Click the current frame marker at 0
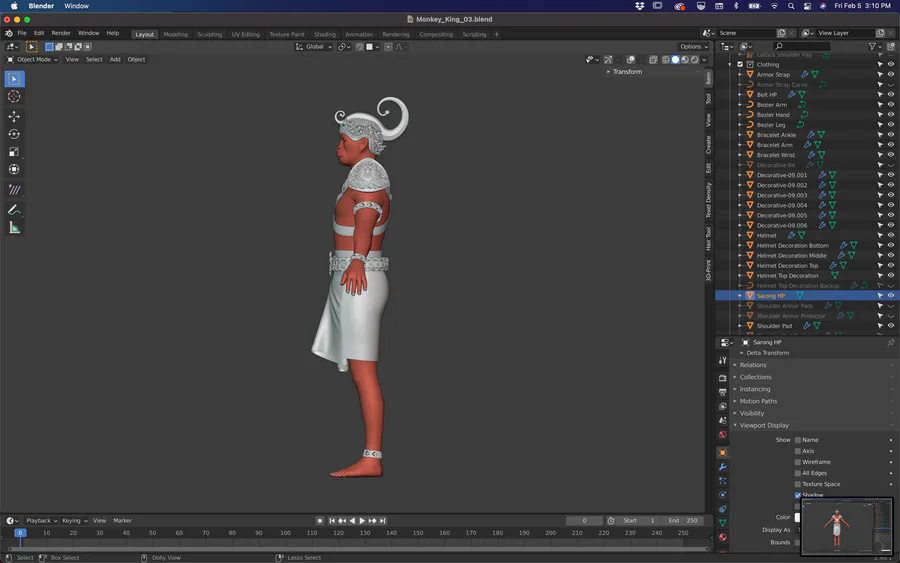 pos(20,533)
